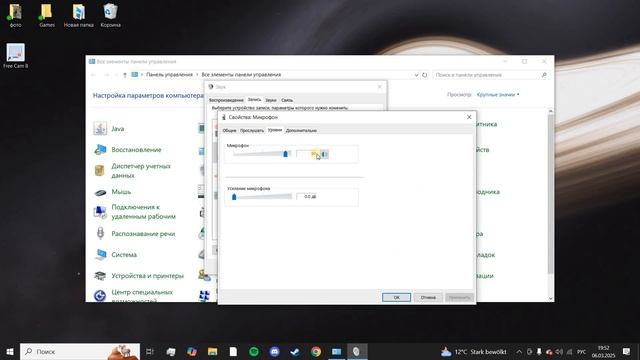Close the Свойства: Микрофон dialog
640x360 pixels.
[469, 117]
